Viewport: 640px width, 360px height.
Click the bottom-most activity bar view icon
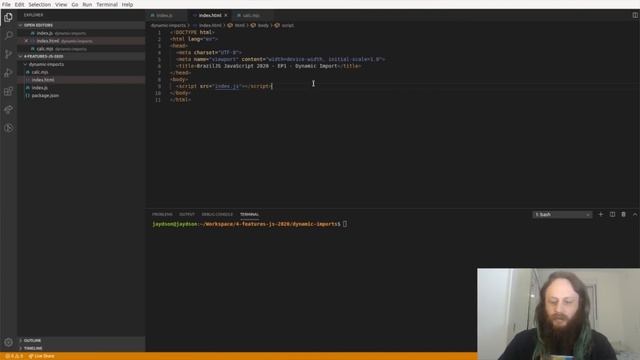point(8,128)
